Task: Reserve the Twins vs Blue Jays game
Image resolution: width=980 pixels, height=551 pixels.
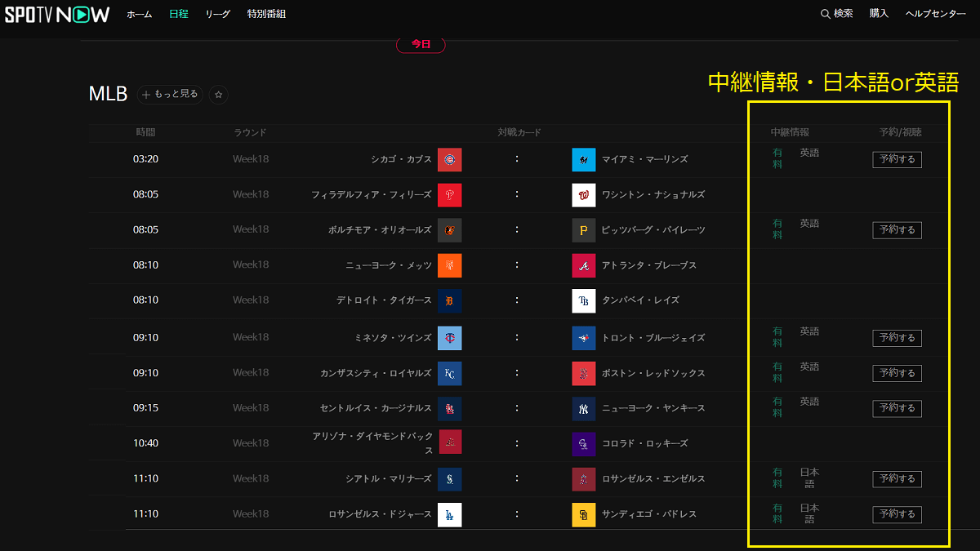Action: pos(897,338)
